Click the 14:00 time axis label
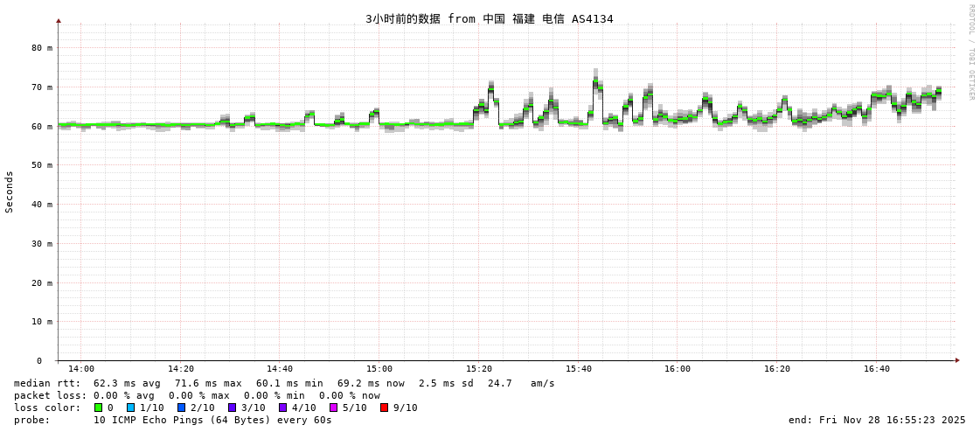The width and height of the screenshot is (980, 432). coord(81,369)
